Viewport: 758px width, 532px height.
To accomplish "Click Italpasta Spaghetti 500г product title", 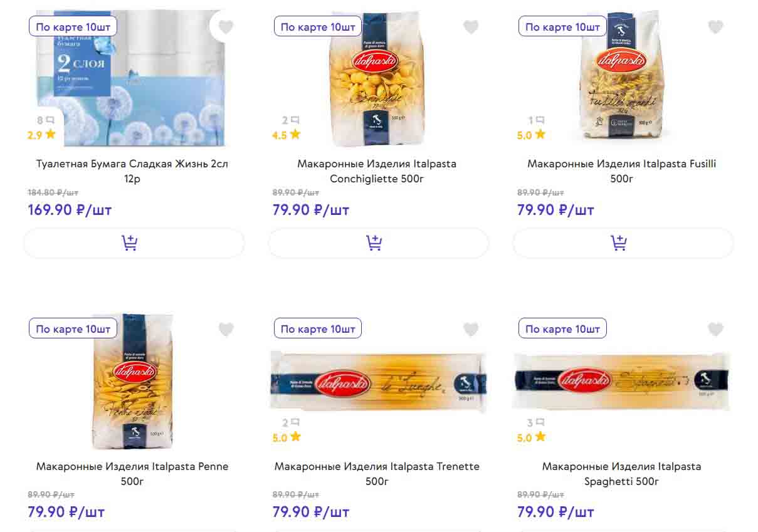I will [x=621, y=474].
